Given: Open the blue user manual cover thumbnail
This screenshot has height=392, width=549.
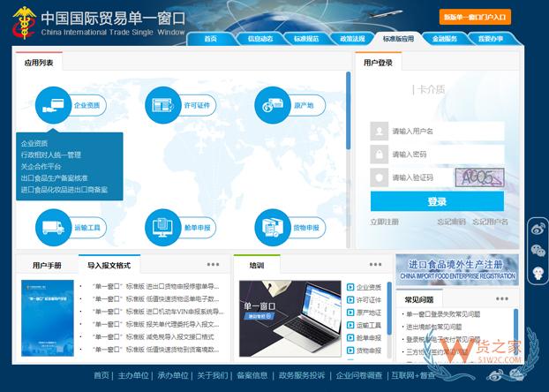Looking at the screenshot, I should point(48,318).
